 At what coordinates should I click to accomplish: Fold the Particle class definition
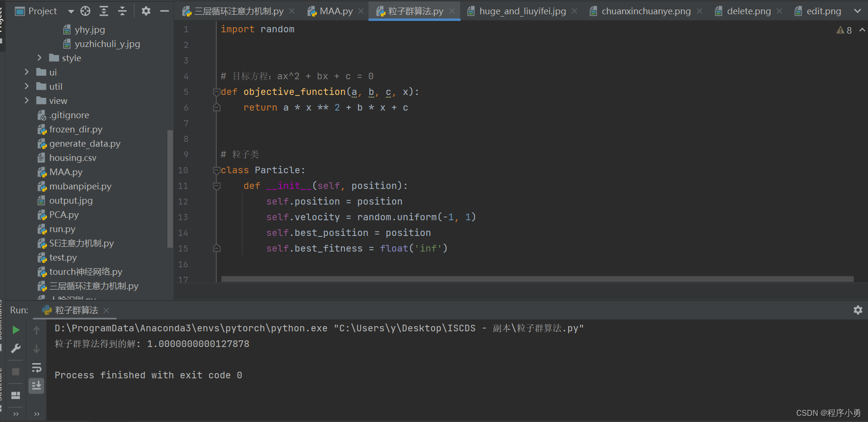pos(217,170)
